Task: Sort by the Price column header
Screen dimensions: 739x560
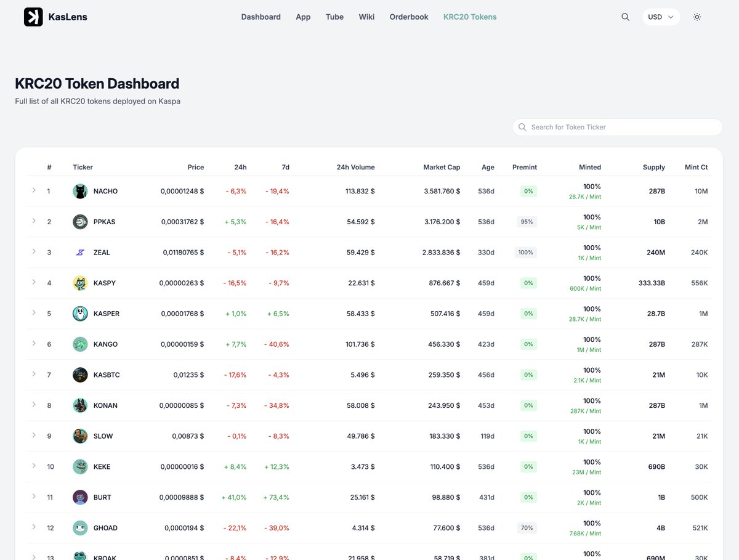Action: [196, 167]
